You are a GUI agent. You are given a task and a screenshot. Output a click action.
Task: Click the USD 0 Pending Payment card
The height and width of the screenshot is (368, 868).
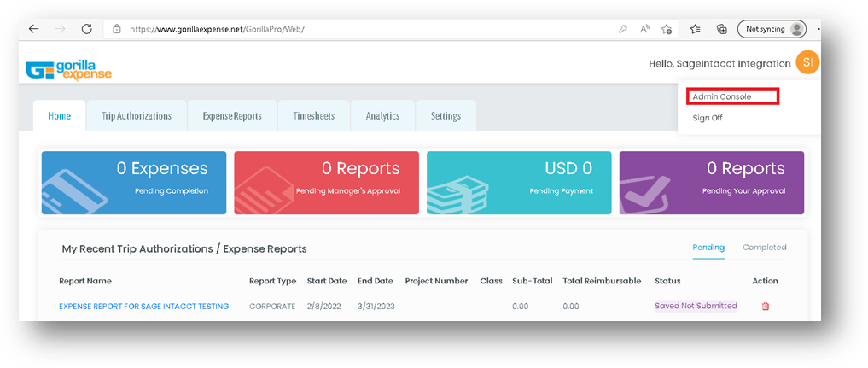(x=519, y=183)
